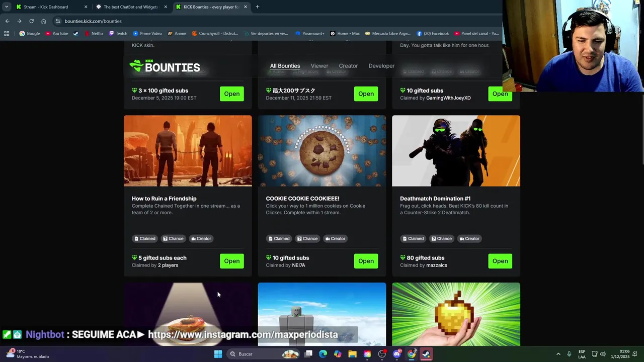Screen dimensions: 644x362
Task: Go back to previous page
Action: coord(7,21)
